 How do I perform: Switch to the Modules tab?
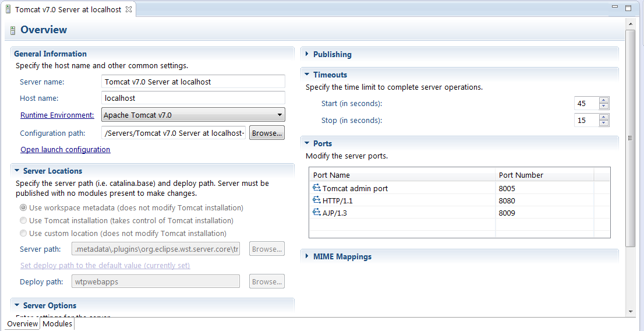point(58,323)
